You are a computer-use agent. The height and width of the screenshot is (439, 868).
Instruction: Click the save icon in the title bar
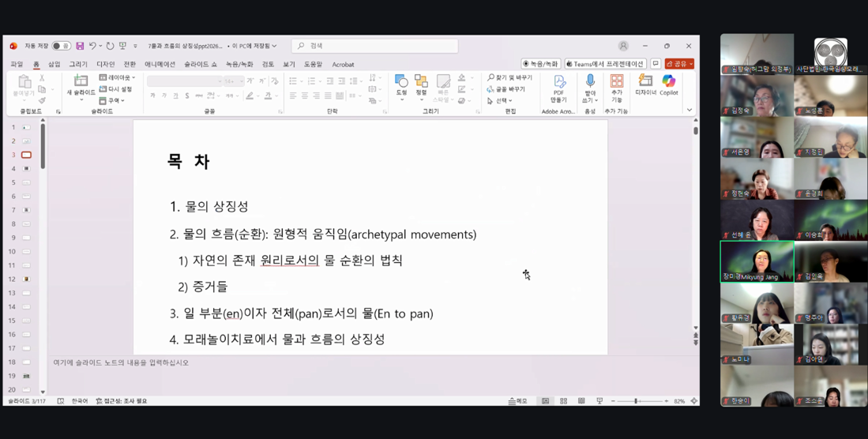[80, 46]
